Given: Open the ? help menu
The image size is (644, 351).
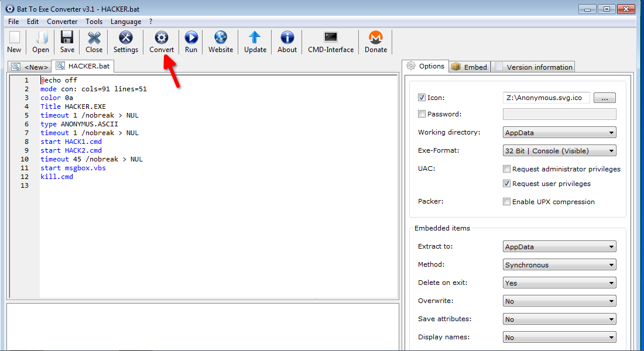Looking at the screenshot, I should (x=150, y=21).
